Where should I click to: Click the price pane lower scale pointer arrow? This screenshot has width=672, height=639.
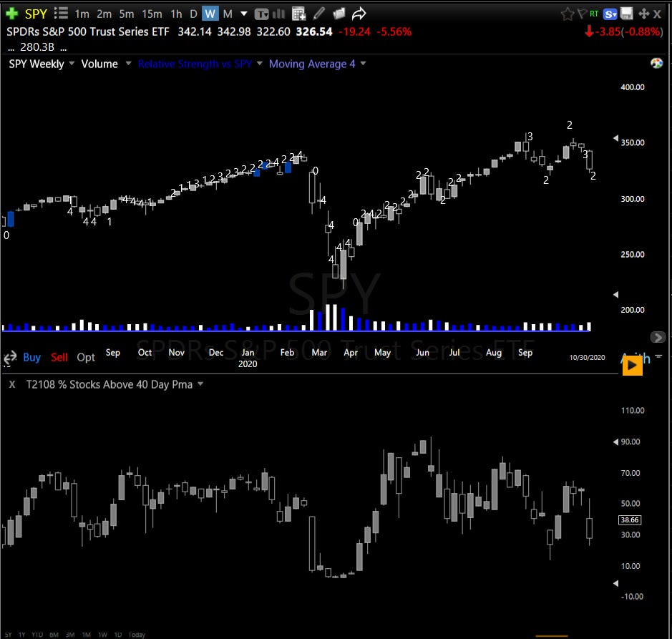[x=616, y=294]
